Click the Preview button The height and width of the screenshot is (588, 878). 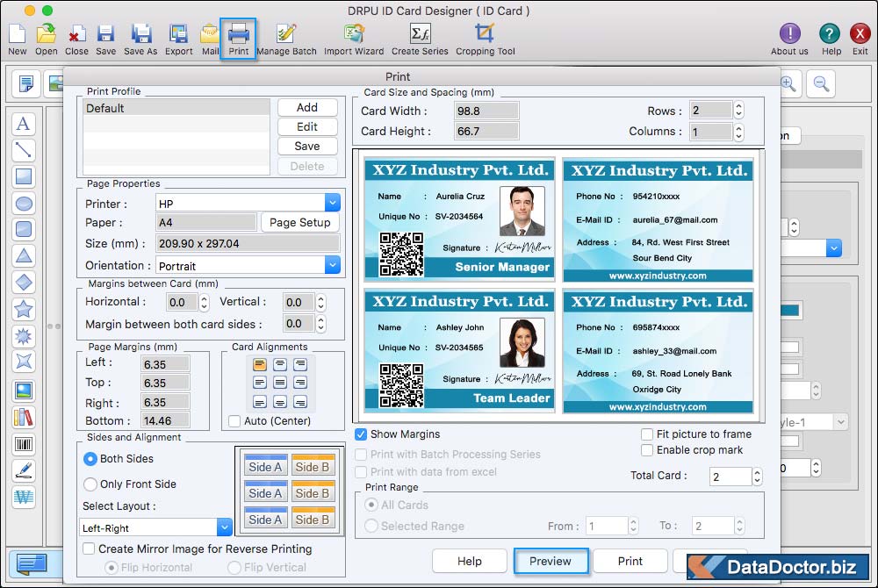551,561
